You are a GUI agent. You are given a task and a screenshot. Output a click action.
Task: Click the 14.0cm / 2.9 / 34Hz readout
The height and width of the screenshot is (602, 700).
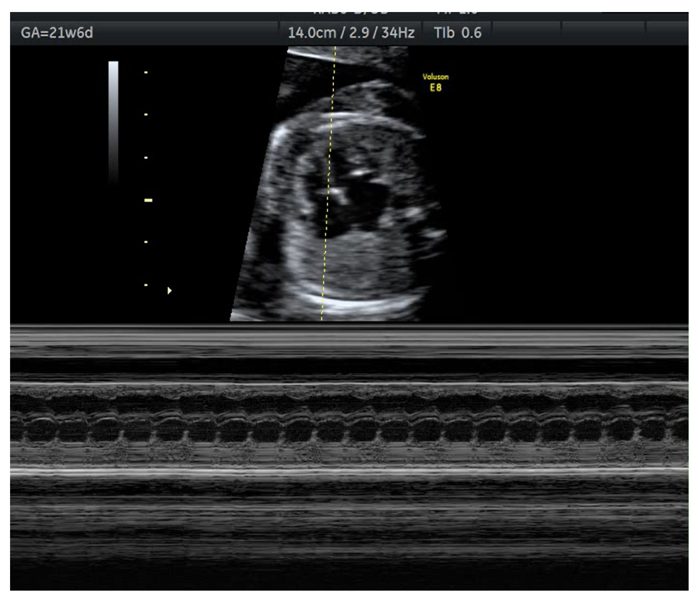[x=351, y=33]
